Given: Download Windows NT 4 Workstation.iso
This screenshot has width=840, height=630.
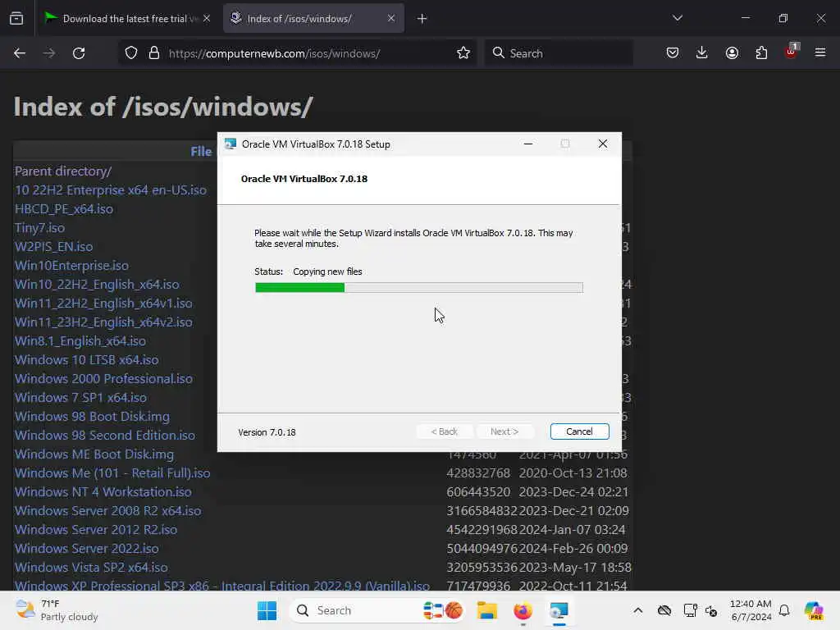Looking at the screenshot, I should click(x=103, y=491).
